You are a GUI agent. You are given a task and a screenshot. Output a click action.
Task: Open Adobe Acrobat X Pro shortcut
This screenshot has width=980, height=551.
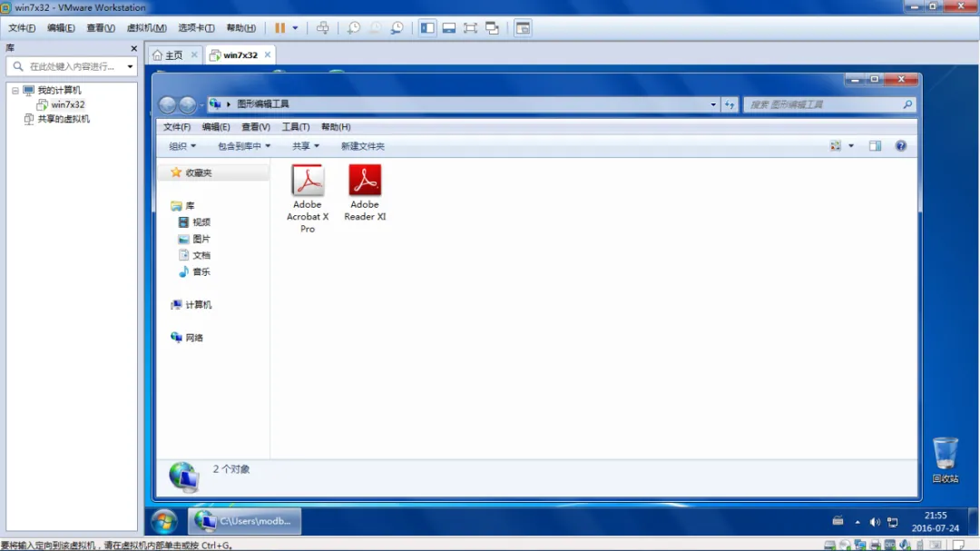pos(308,198)
